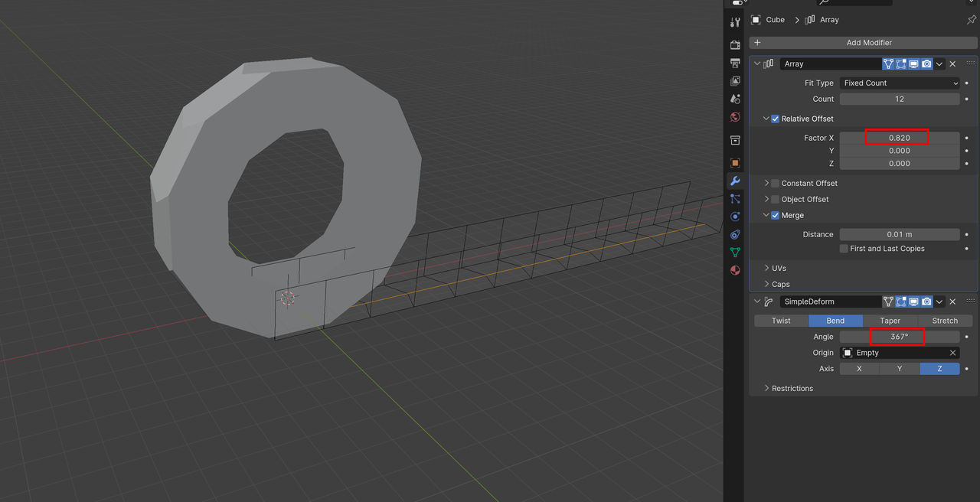
Task: Select the Render Properties camera tab
Action: coord(734,44)
